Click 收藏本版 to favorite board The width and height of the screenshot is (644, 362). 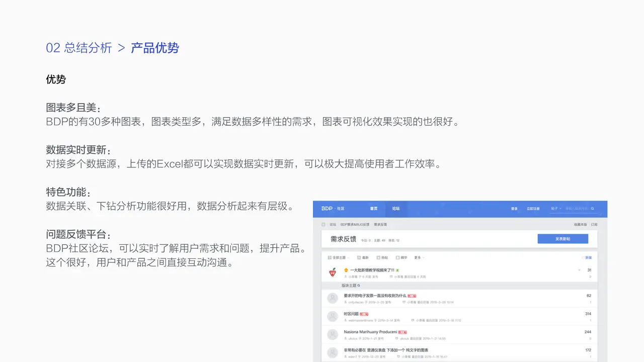pyautogui.click(x=580, y=225)
